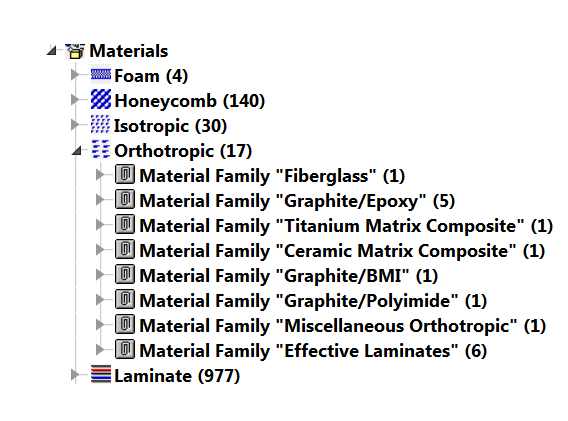Select Material Family "Ceramic Matrix Composite"
The width and height of the screenshot is (568, 421).
[342, 251]
